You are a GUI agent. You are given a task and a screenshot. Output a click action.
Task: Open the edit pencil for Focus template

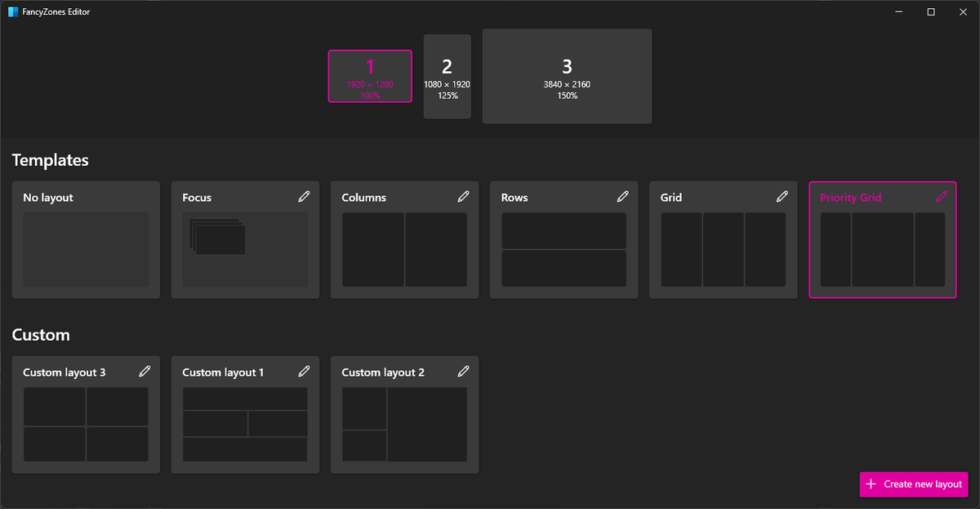(x=304, y=196)
